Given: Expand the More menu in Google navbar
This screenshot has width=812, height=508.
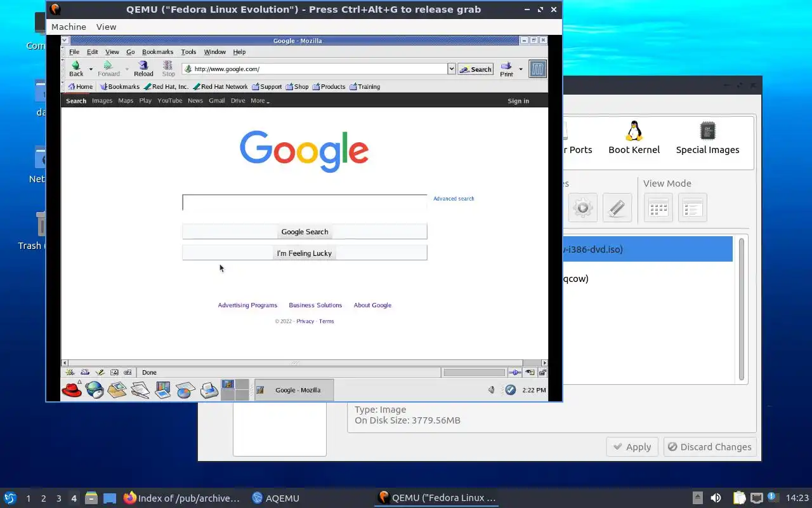Looking at the screenshot, I should pos(260,101).
